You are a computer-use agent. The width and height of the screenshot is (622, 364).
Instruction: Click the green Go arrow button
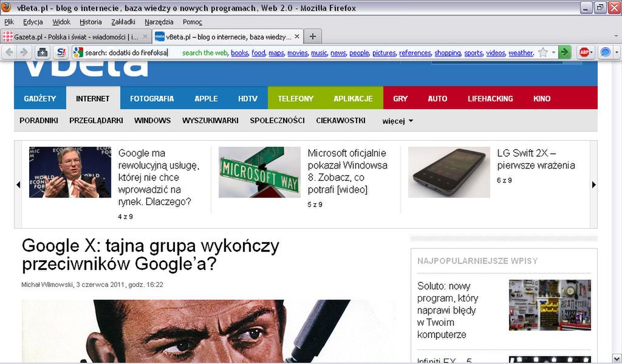pyautogui.click(x=564, y=52)
